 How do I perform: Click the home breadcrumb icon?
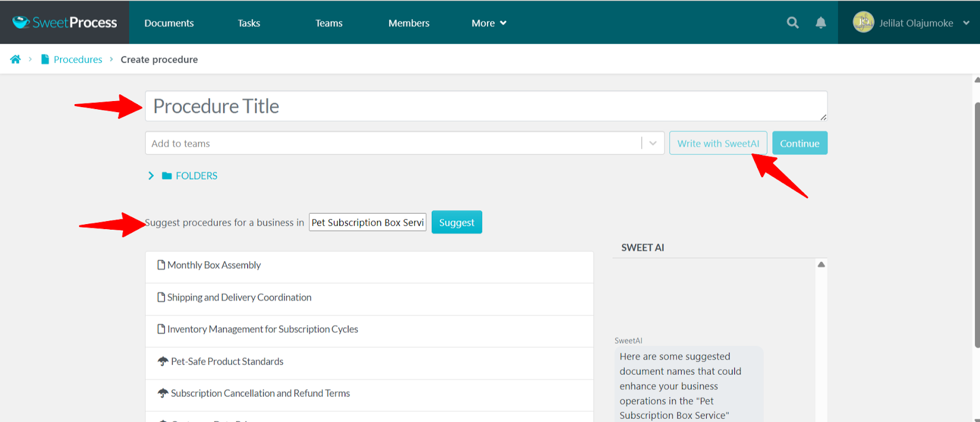15,59
